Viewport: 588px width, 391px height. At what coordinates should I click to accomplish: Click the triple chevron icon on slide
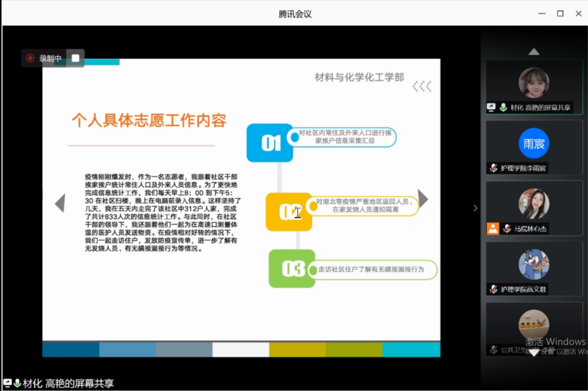tap(422, 86)
